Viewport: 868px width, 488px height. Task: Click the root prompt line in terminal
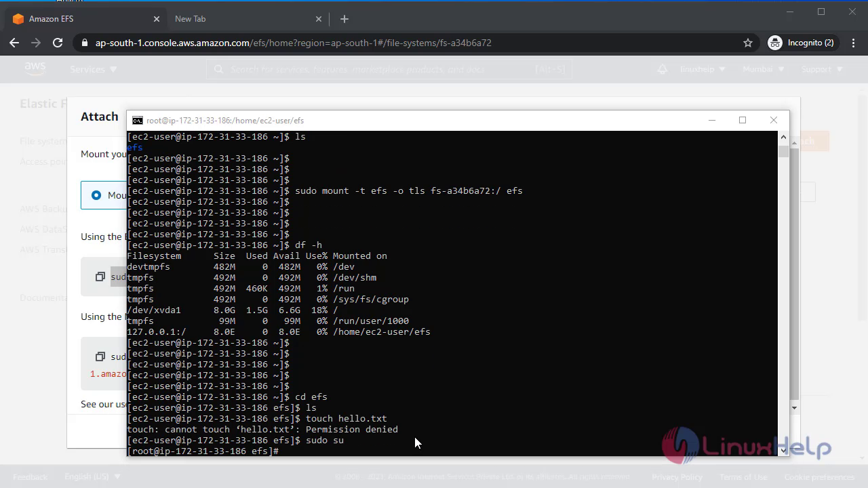[x=203, y=451]
